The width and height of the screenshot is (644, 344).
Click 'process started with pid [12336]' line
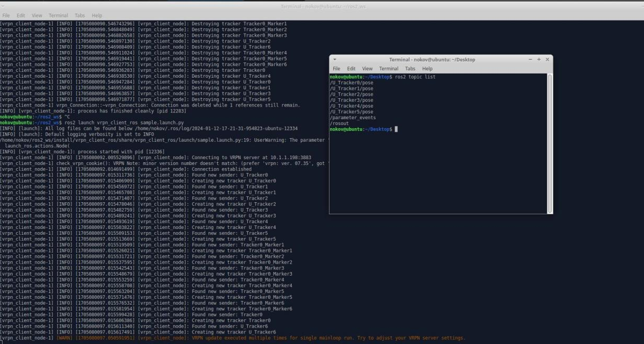pyautogui.click(x=82, y=151)
